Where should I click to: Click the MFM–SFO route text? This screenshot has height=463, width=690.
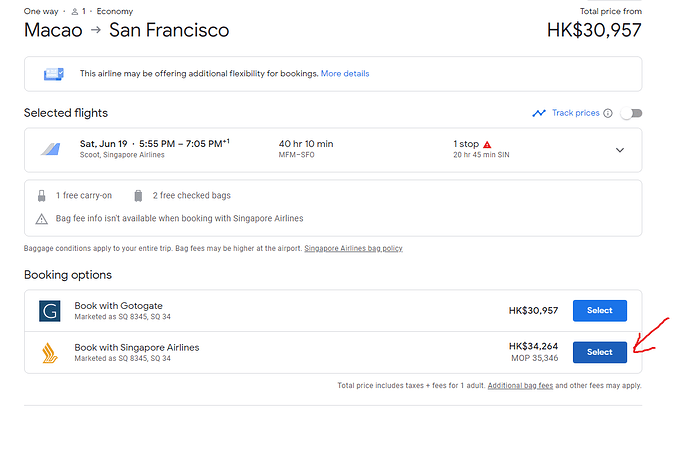pyautogui.click(x=297, y=155)
